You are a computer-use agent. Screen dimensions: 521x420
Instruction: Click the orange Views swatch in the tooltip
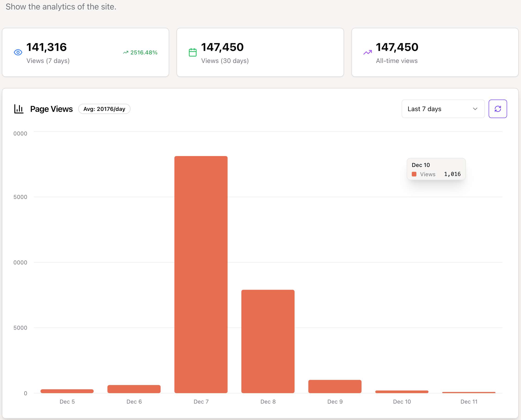[x=414, y=174]
